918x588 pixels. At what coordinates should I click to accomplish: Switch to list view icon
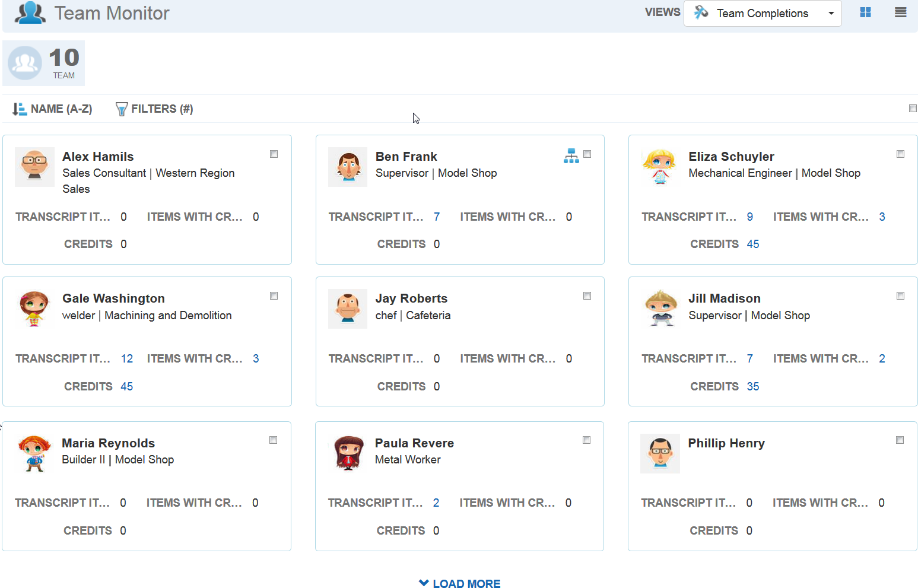(x=900, y=12)
